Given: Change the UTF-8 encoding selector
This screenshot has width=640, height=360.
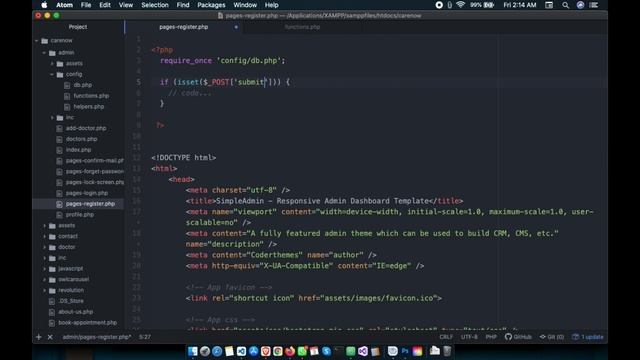Looking at the screenshot, I should [469, 337].
